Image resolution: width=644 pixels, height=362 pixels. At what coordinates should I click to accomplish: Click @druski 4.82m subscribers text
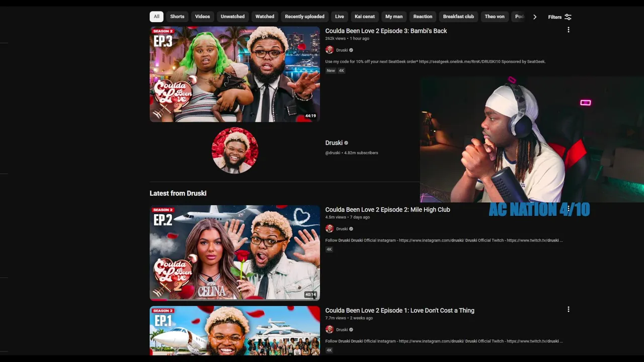point(352,153)
